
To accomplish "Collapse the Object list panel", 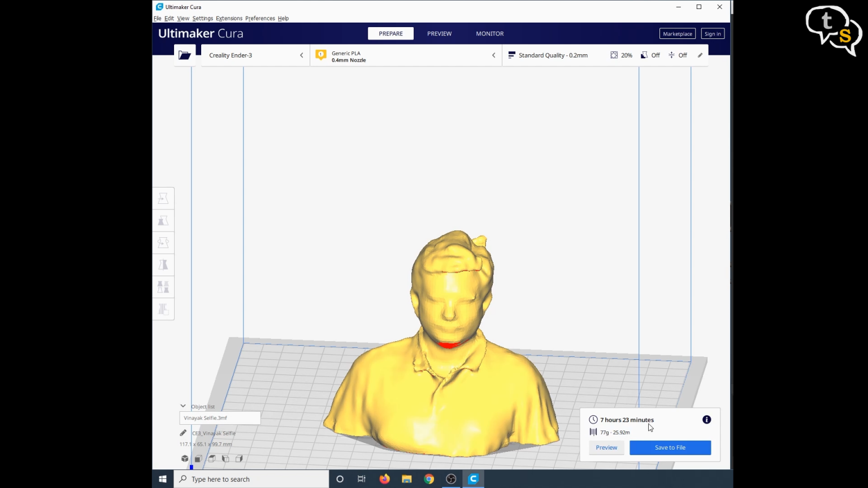I will (x=183, y=406).
